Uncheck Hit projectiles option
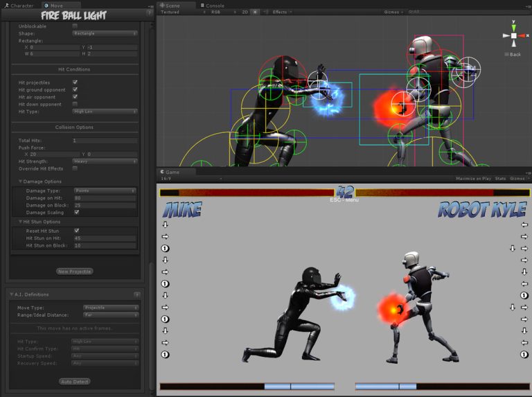 (x=75, y=82)
